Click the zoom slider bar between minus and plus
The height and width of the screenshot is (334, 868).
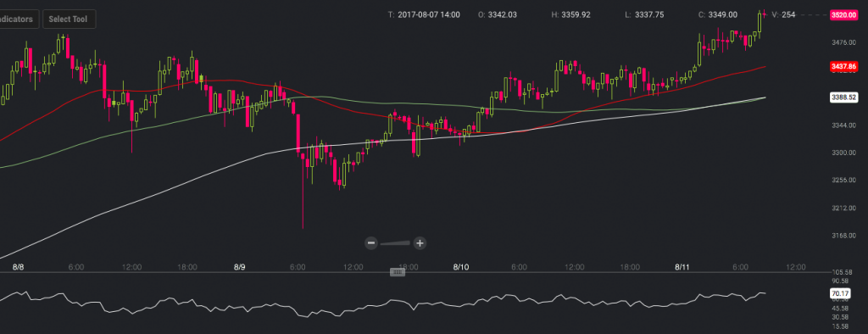[x=395, y=242]
